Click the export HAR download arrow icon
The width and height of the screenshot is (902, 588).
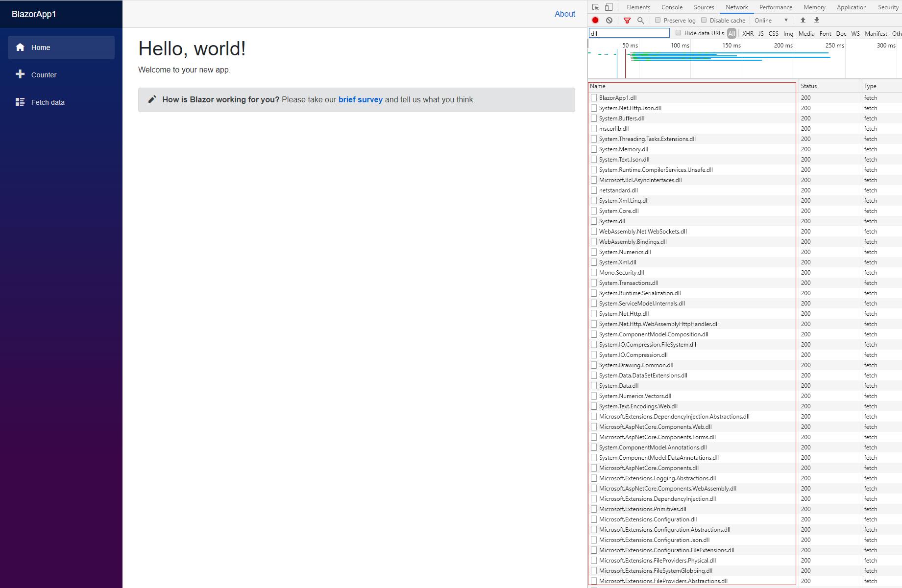[816, 20]
